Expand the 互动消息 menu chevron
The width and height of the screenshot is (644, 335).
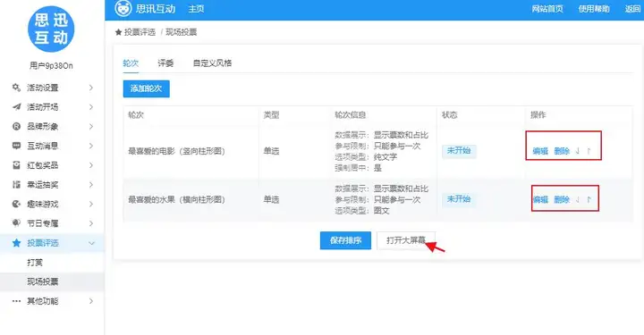click(x=91, y=146)
